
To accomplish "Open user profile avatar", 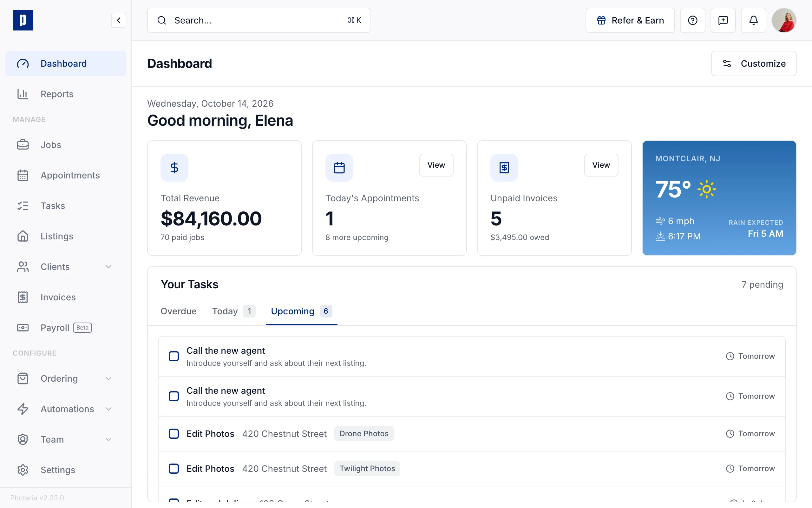I will click(x=784, y=21).
